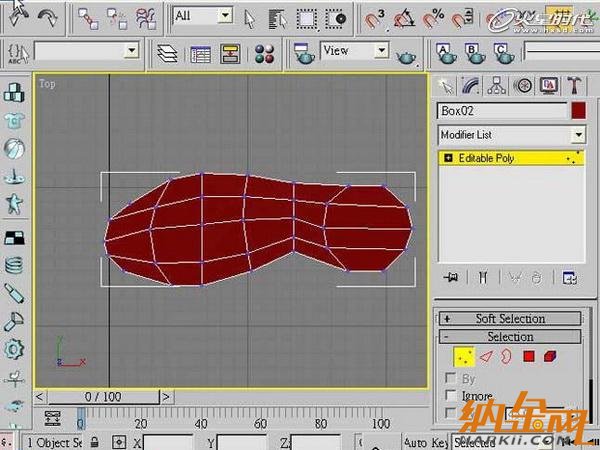This screenshot has width=600, height=450.
Task: Open the Layer Manager icon
Action: coord(168,54)
